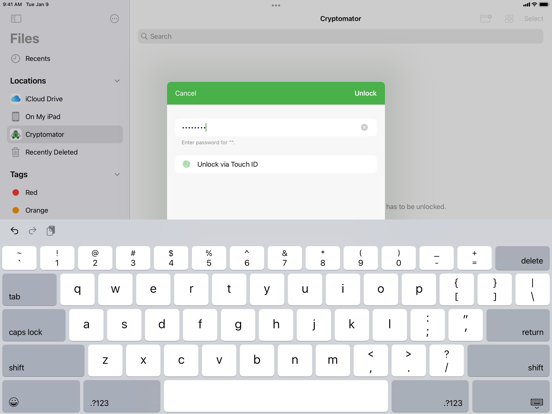Click the Search field in Files

point(340,36)
